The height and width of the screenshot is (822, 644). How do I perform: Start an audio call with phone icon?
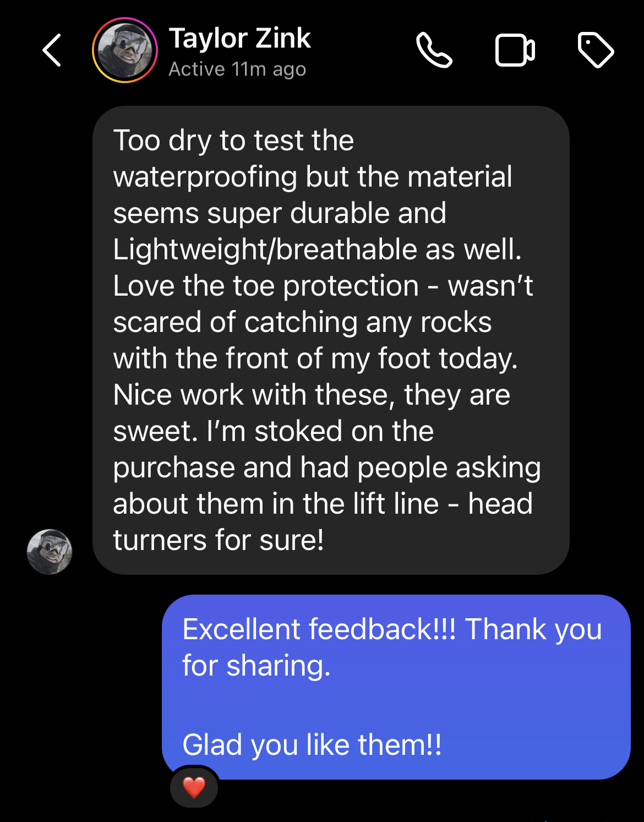[x=434, y=50]
